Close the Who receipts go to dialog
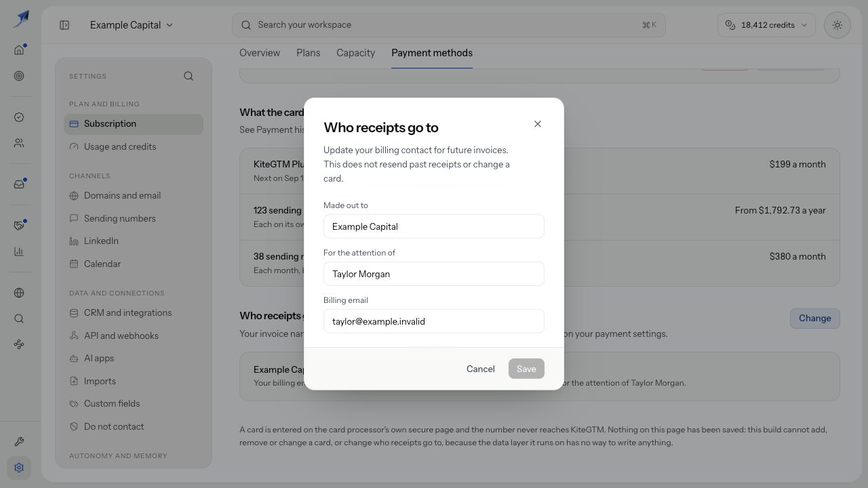 coord(538,124)
